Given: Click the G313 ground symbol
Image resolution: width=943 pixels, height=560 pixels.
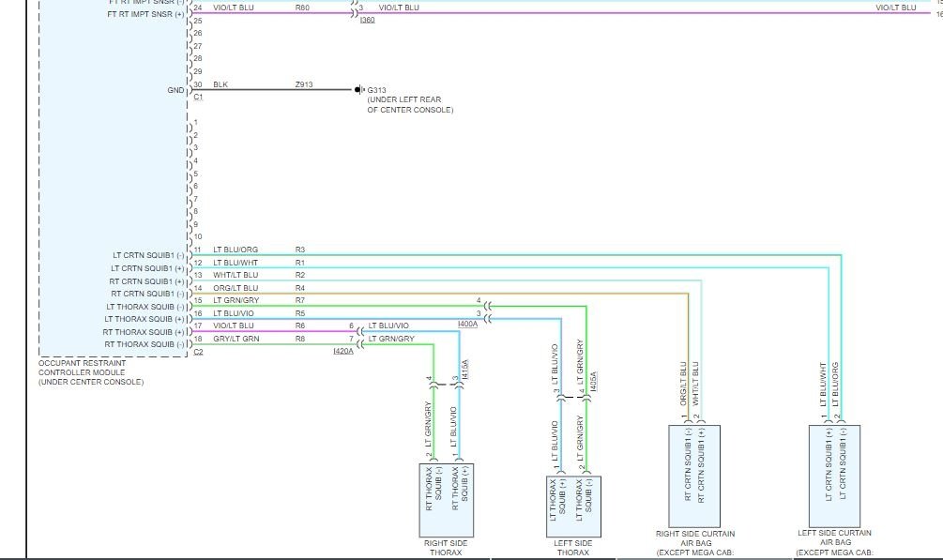Looking at the screenshot, I should click(x=359, y=90).
